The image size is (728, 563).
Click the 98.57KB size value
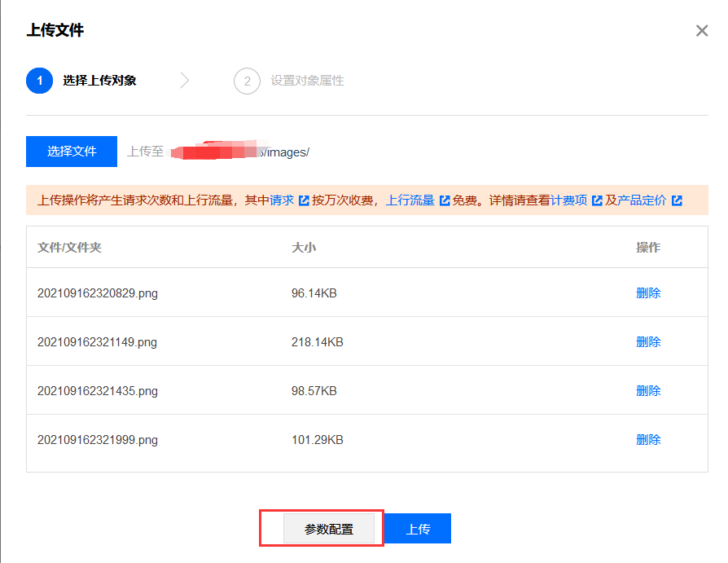pyautogui.click(x=314, y=390)
